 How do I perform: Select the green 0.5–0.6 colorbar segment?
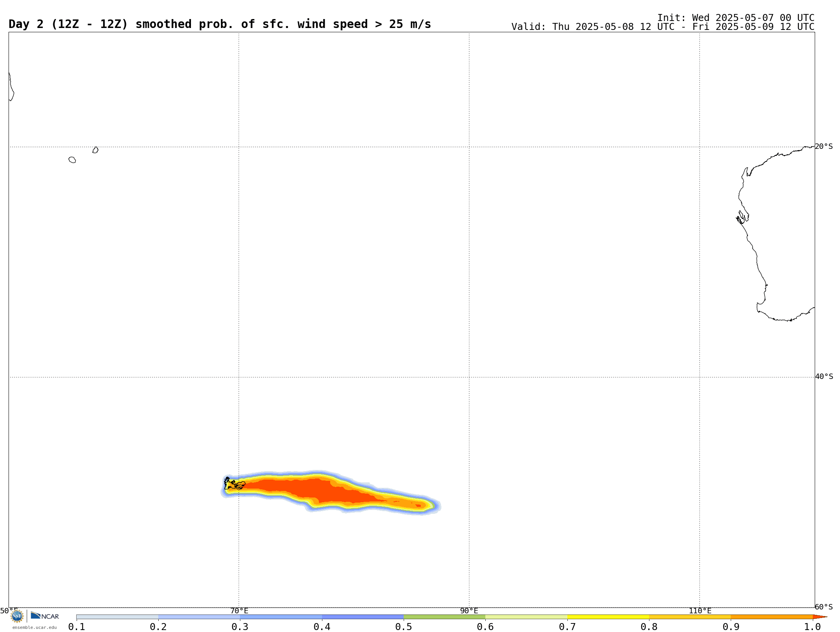(x=444, y=617)
